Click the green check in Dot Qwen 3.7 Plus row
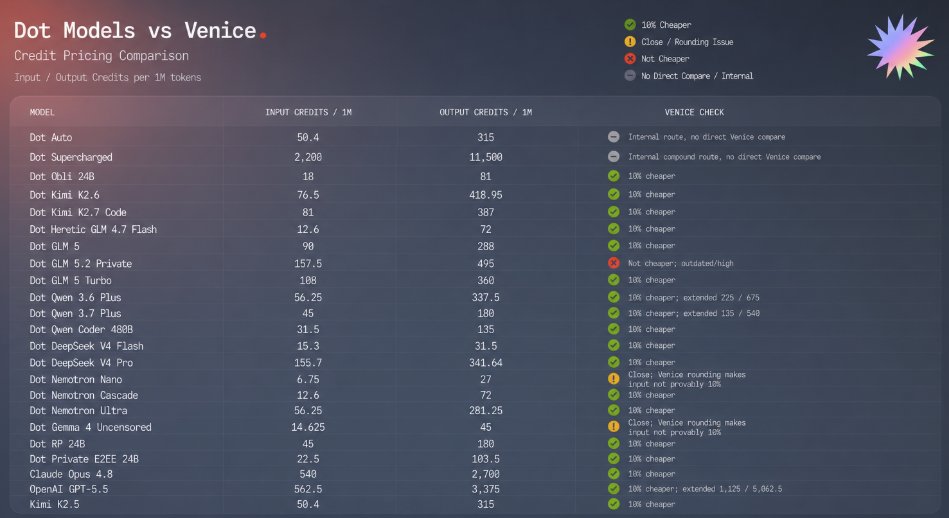This screenshot has height=518, width=949. click(614, 313)
